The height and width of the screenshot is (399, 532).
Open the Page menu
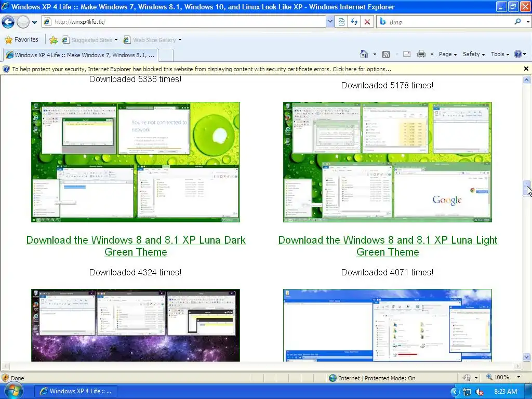(447, 54)
